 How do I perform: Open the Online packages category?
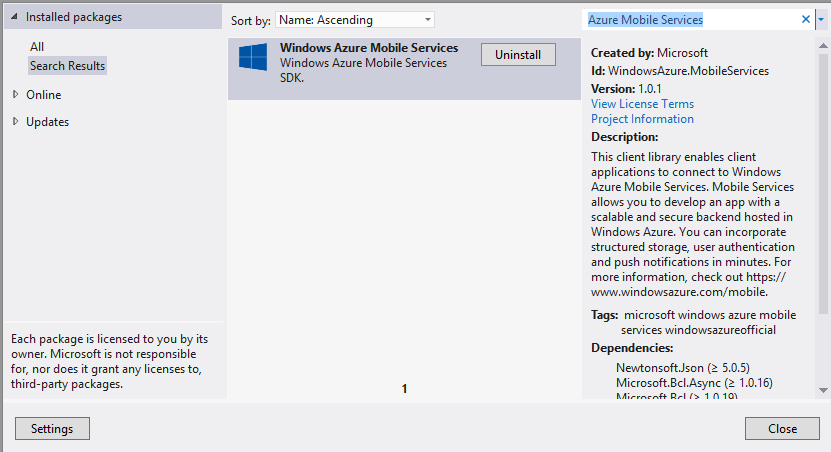43,95
